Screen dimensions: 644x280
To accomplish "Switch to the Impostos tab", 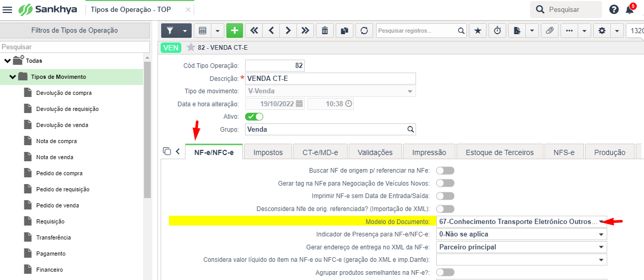I will click(268, 152).
